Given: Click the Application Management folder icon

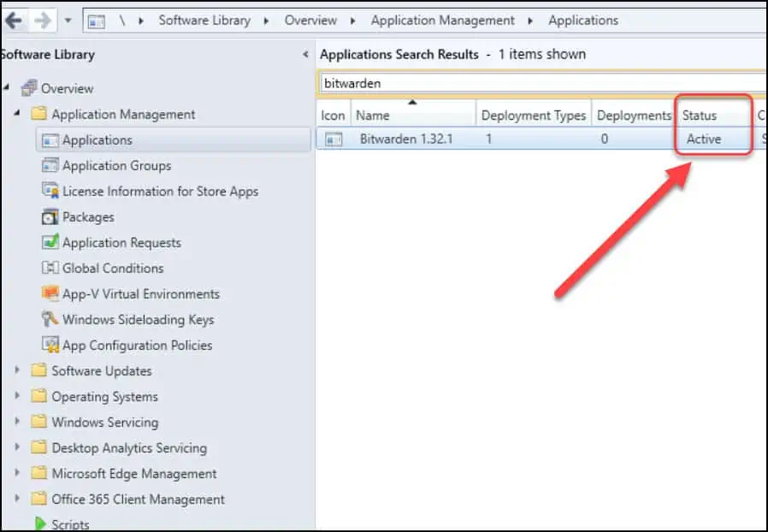Looking at the screenshot, I should pyautogui.click(x=38, y=114).
